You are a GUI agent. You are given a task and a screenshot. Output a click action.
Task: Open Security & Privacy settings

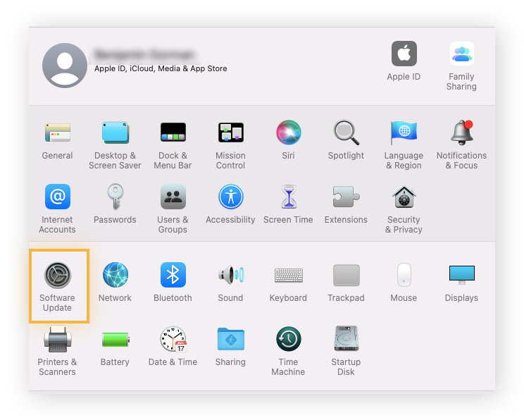tap(404, 197)
